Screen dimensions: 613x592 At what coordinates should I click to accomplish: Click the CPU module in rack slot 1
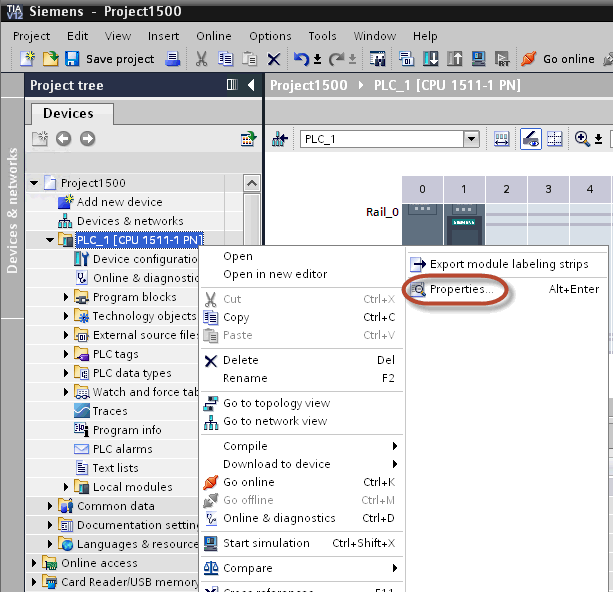[464, 224]
